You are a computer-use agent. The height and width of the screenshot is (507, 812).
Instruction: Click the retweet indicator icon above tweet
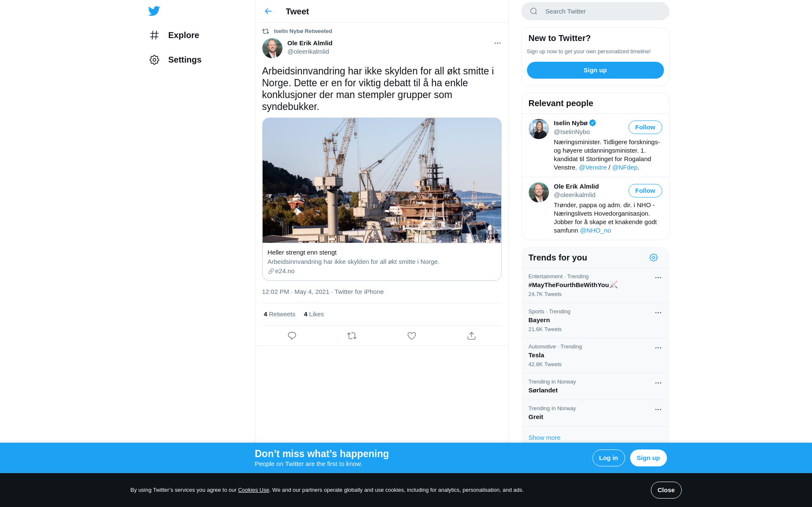(266, 31)
